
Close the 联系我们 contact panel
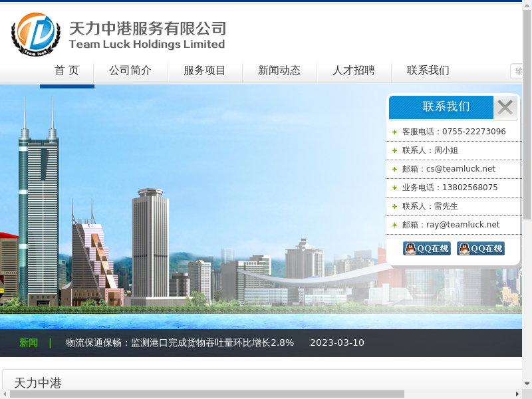point(505,108)
